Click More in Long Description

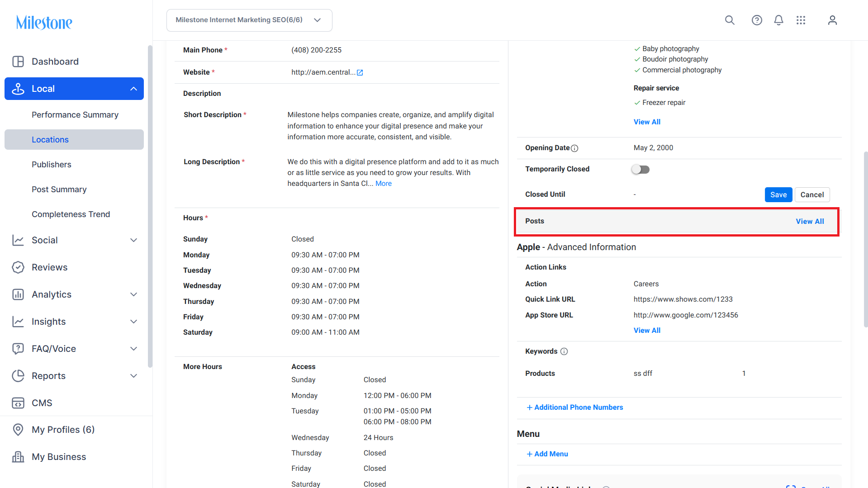pos(384,184)
